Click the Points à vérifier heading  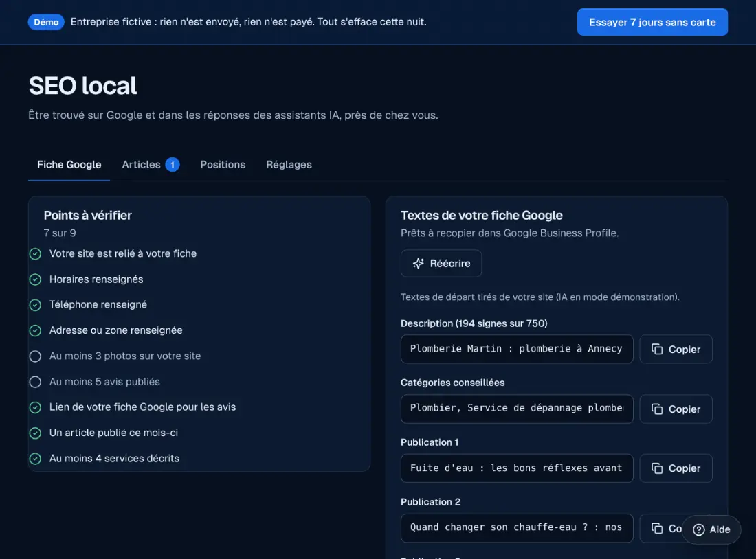point(88,216)
